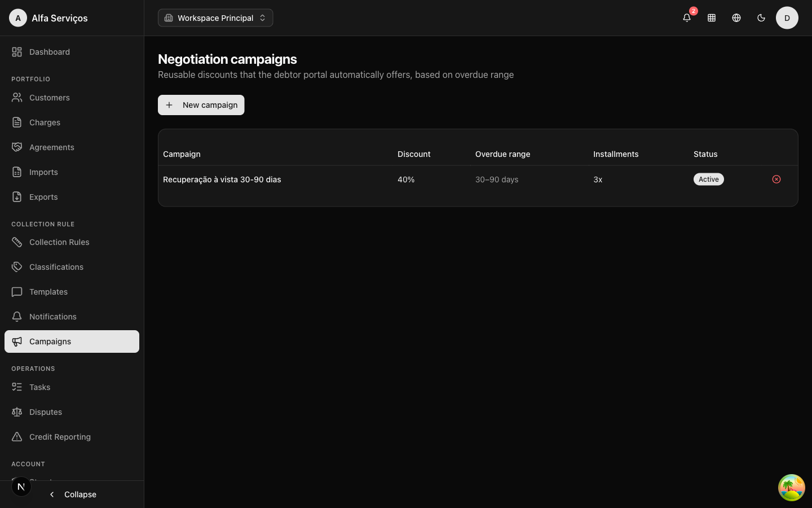Click the grid apps icon in header
Image resolution: width=812 pixels, height=508 pixels.
tap(712, 18)
